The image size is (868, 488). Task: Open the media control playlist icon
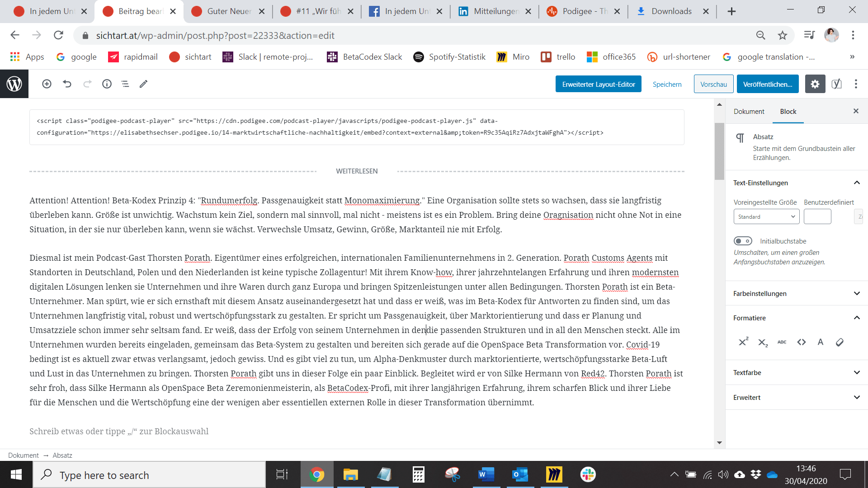tap(809, 35)
